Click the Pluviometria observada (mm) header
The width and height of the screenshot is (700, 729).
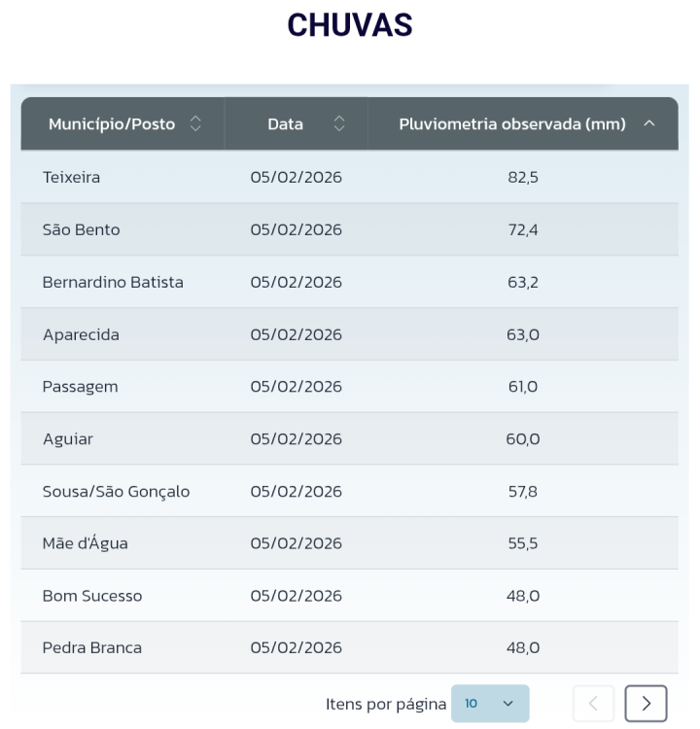[512, 123]
